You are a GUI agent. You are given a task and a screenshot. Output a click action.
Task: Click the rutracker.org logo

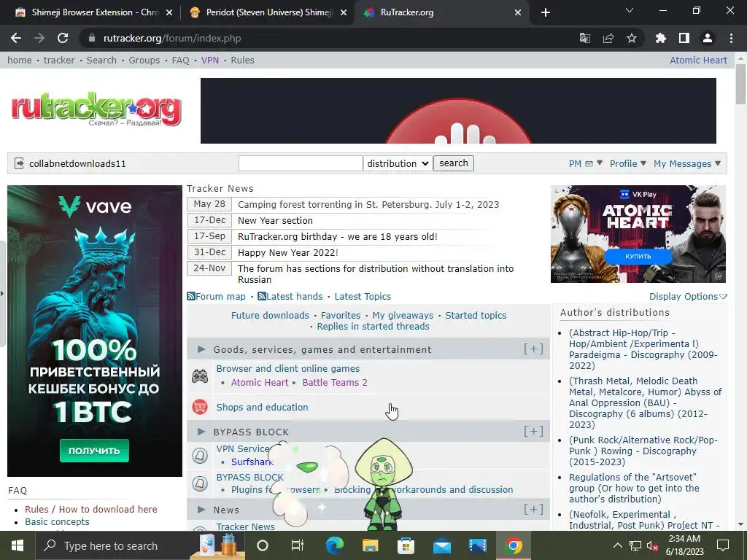point(96,109)
